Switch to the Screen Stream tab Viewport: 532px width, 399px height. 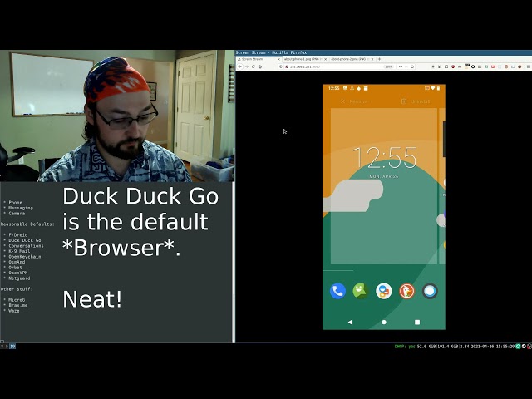[259, 59]
